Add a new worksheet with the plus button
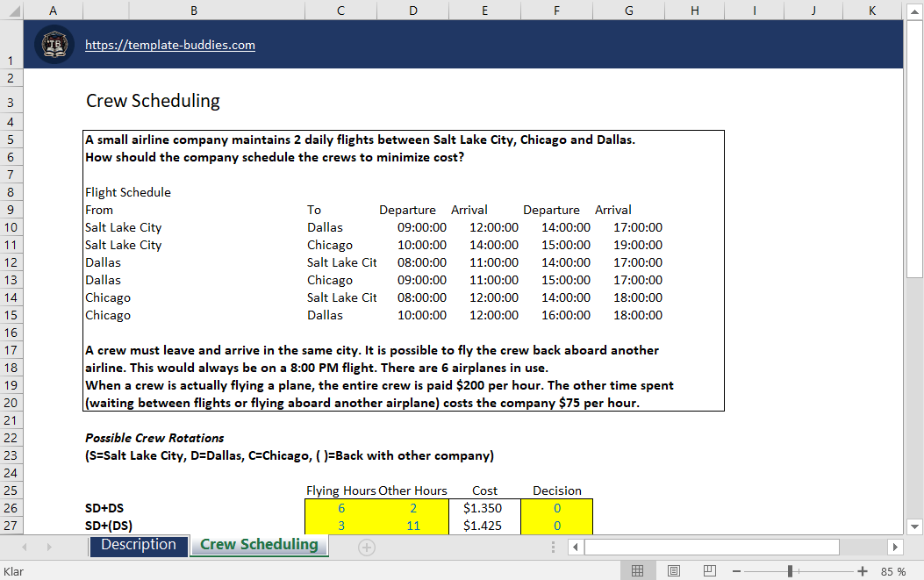The width and height of the screenshot is (924, 580). pyautogui.click(x=366, y=547)
